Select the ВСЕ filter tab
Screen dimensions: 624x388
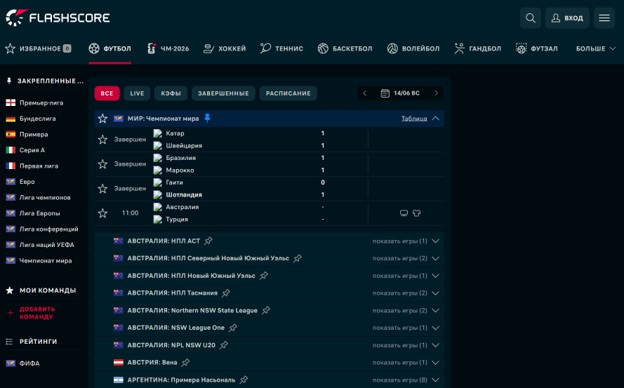[x=107, y=93]
